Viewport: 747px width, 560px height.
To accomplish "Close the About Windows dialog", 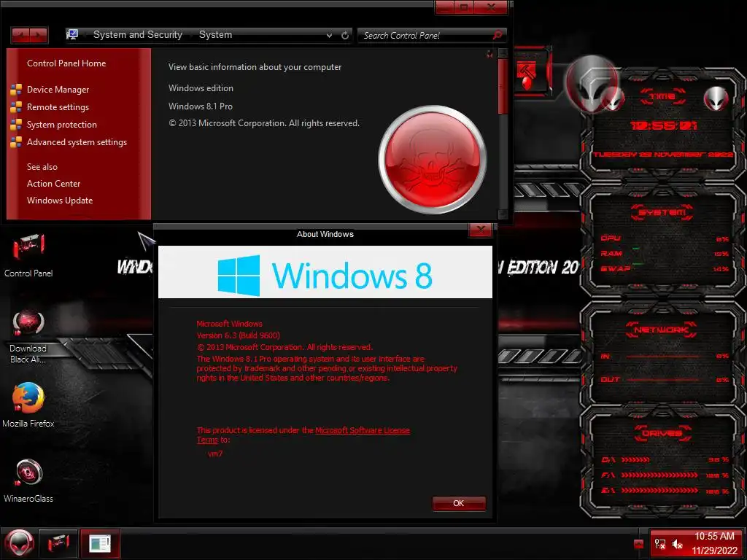I will (480, 230).
